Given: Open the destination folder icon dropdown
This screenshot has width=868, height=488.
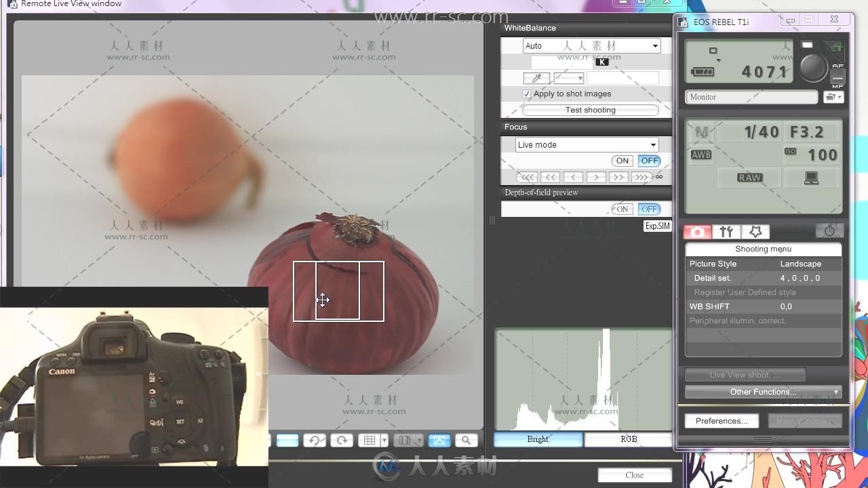Looking at the screenshot, I should click(x=833, y=97).
